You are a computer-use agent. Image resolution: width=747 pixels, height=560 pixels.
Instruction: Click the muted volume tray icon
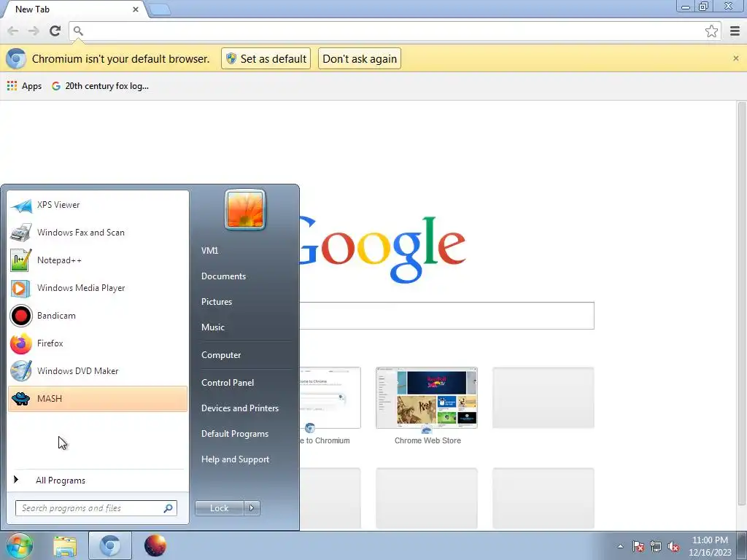673,546
